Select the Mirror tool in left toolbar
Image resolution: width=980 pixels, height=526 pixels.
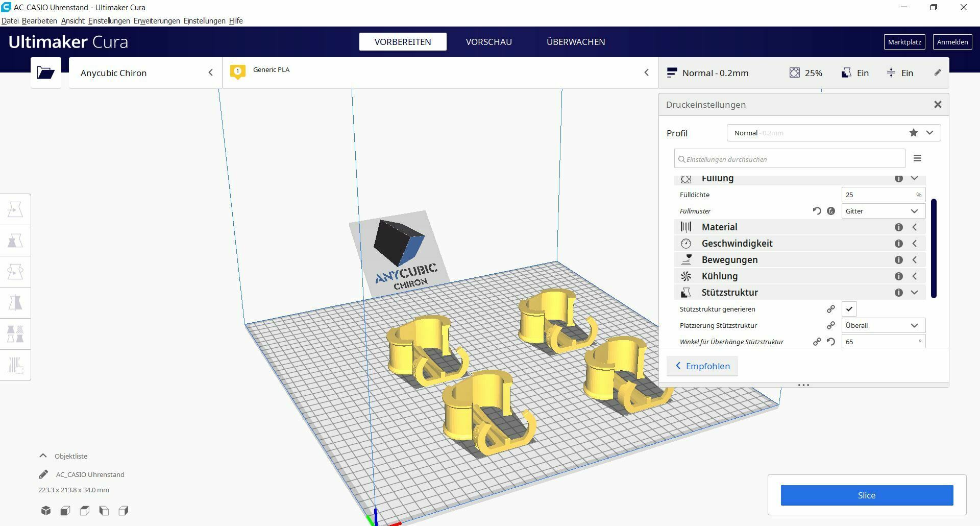point(15,303)
